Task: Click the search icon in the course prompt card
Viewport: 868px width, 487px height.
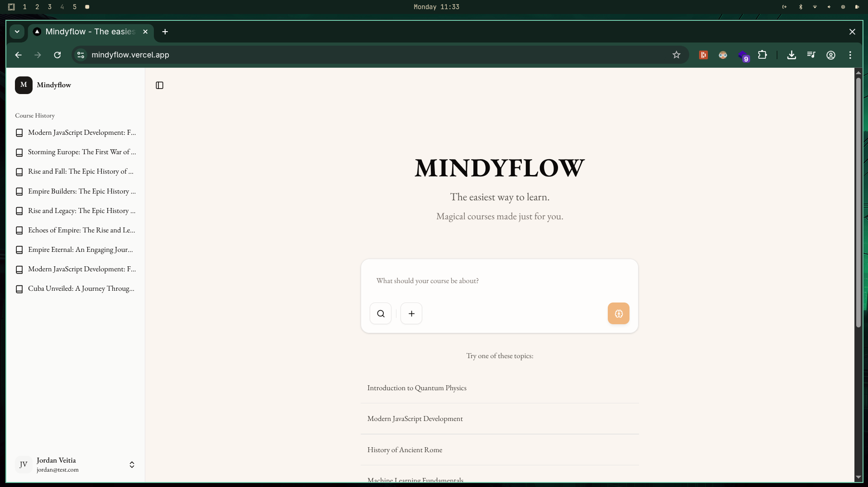Action: 380,313
